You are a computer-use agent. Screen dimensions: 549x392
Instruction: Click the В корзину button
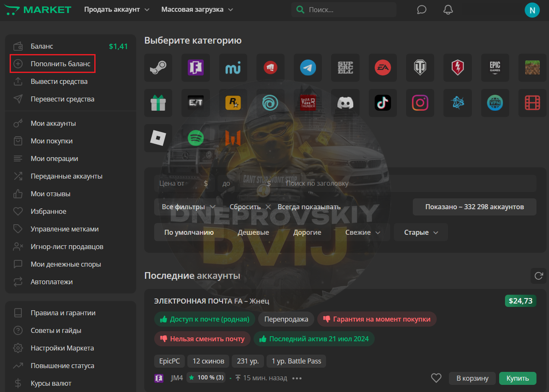tap(472, 378)
